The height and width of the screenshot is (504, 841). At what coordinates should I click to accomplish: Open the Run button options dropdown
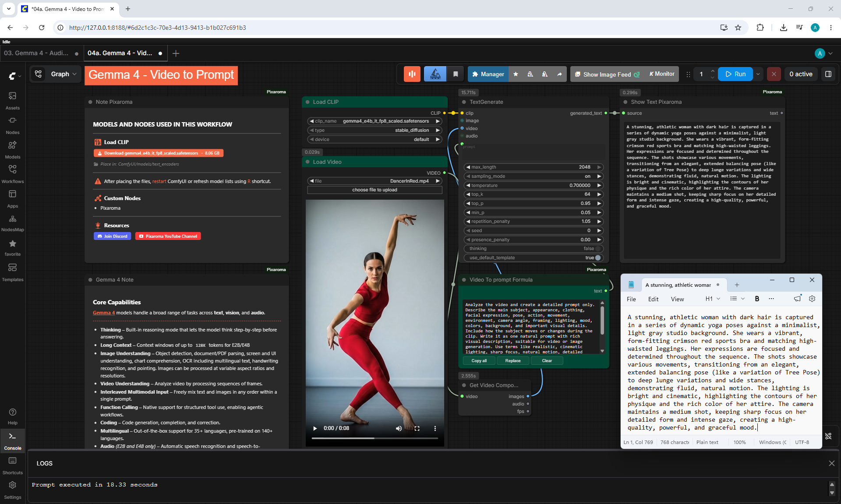[x=758, y=74]
